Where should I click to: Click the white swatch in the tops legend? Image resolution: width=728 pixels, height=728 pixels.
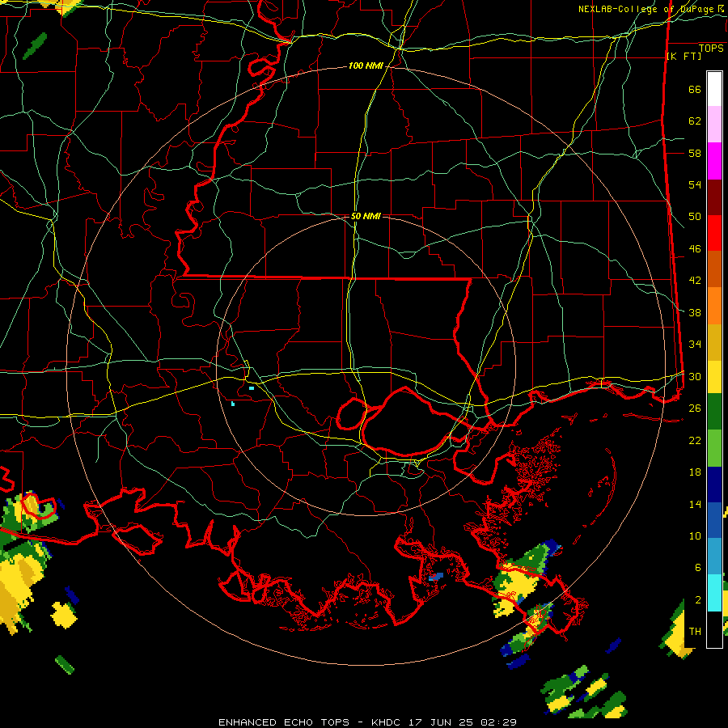tap(714, 89)
